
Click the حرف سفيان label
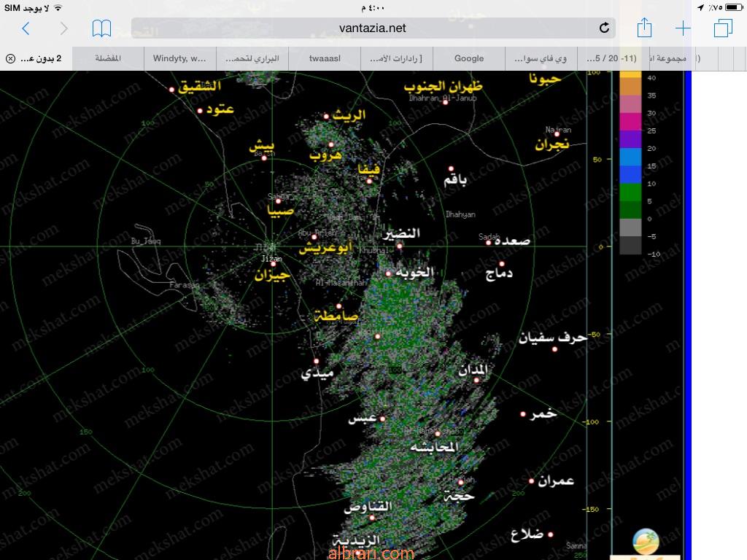pos(553,338)
